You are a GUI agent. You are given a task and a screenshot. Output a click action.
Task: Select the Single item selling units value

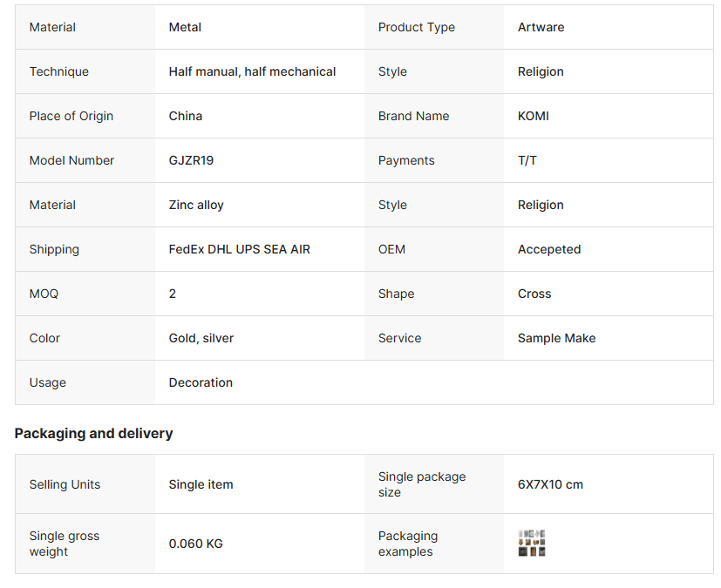[x=201, y=484]
